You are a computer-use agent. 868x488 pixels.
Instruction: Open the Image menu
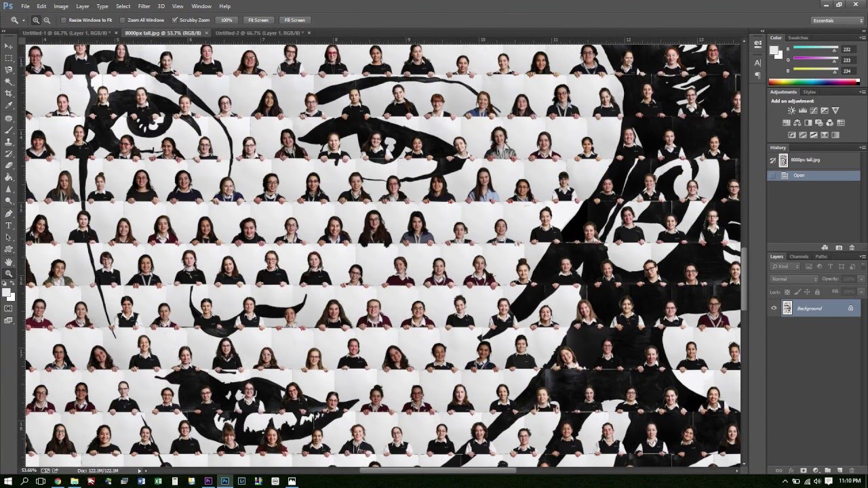(61, 6)
